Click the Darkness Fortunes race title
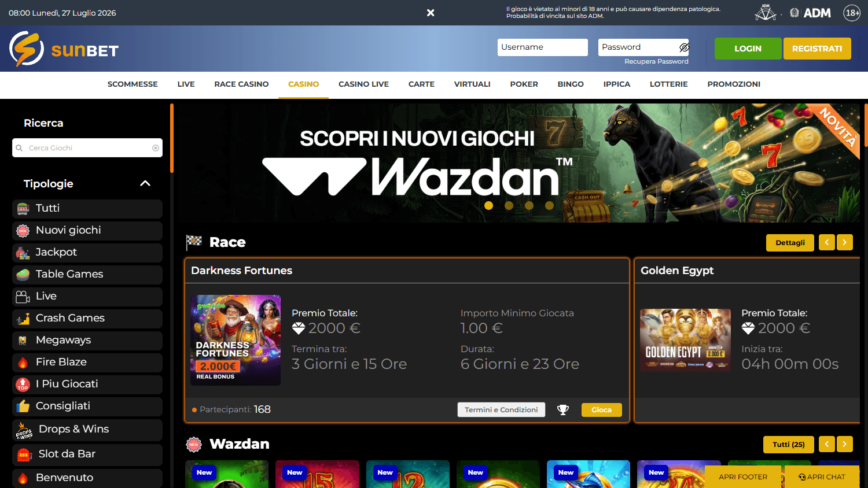Viewport: 868px width, 488px height. (x=241, y=271)
